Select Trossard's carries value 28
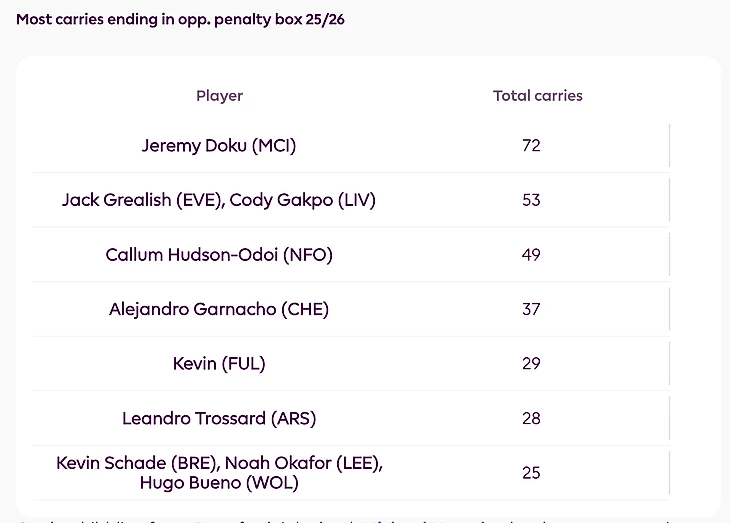Viewport: 730px width, 523px height. click(531, 418)
